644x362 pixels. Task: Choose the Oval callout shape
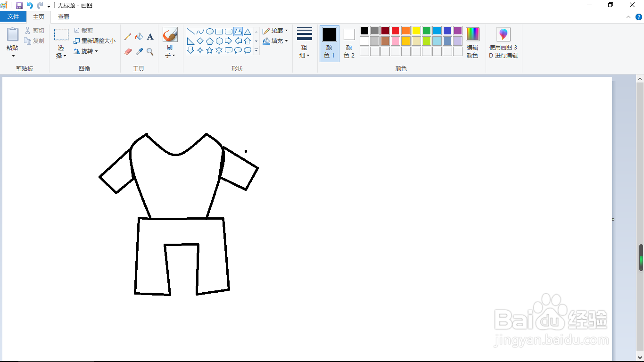point(238,50)
